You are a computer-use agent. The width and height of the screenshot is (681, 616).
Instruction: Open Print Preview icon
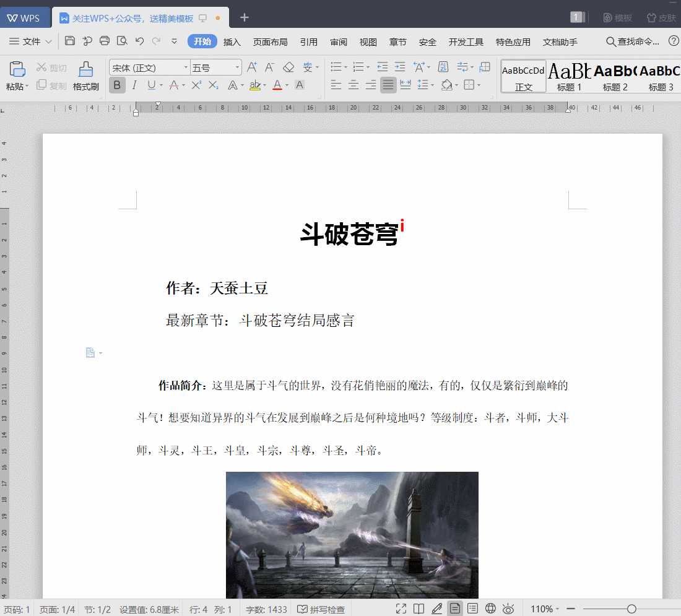(x=122, y=41)
